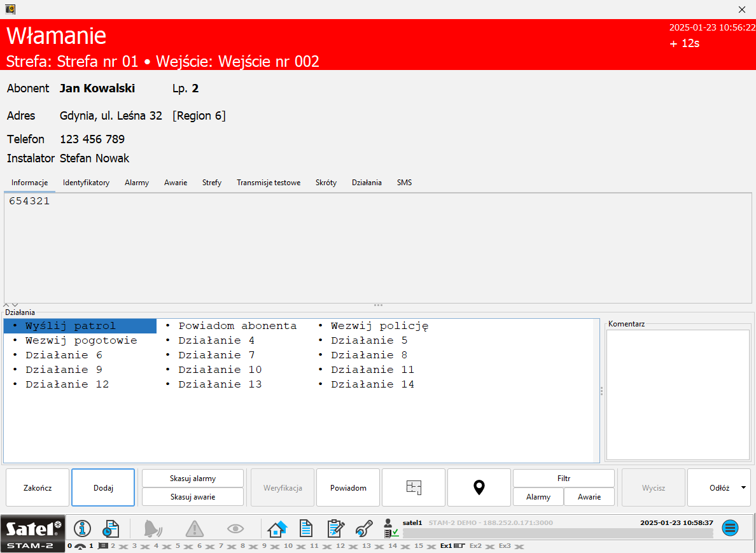
Task: Open the blue round hamburger menu
Action: coord(730,528)
